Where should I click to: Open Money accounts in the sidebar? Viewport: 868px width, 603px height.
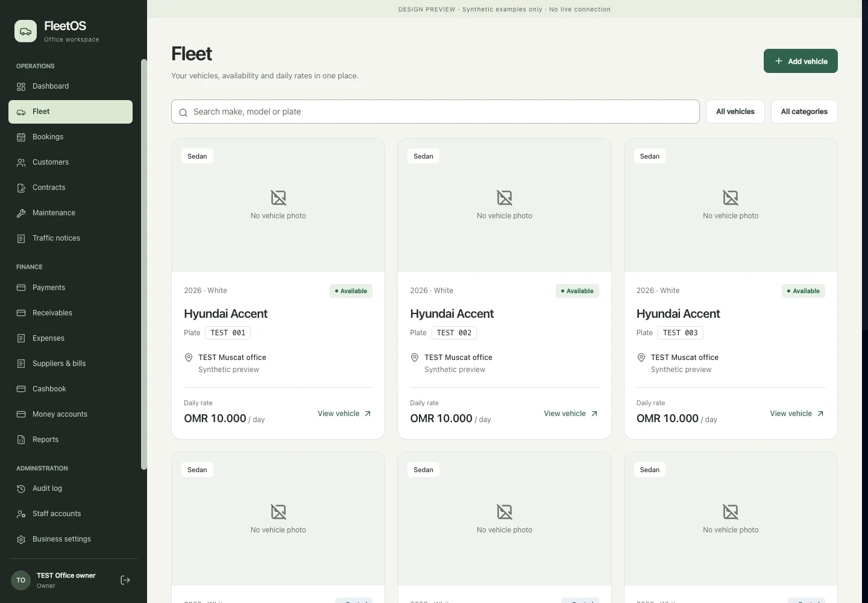71,414
